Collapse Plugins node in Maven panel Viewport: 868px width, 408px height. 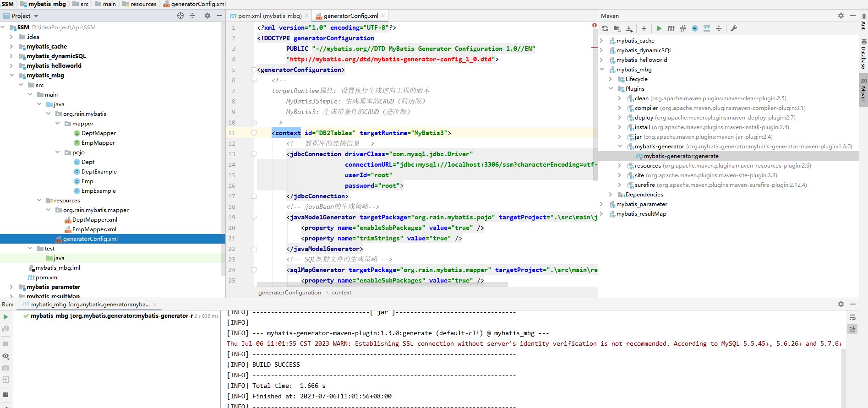click(611, 88)
